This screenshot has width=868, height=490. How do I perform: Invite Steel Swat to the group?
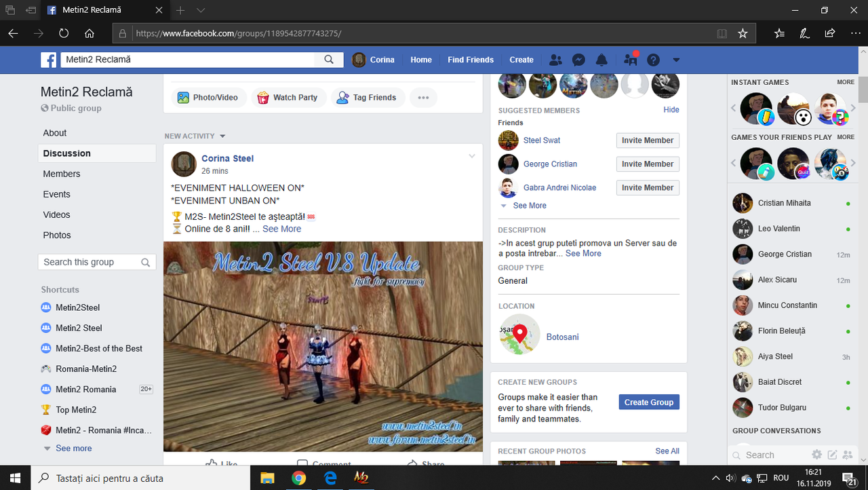[x=648, y=140]
